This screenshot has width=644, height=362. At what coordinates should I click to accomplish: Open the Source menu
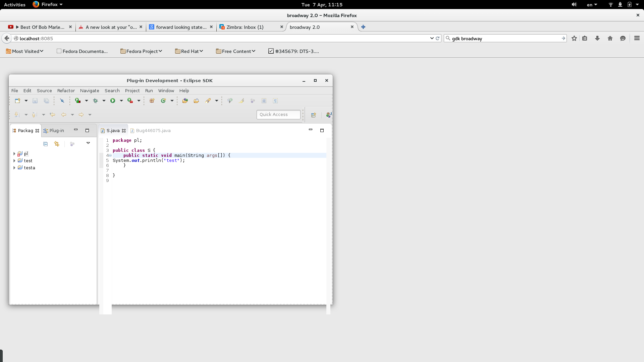(44, 90)
